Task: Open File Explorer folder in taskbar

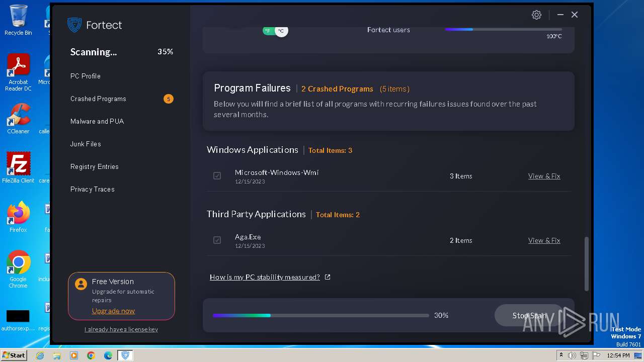Action: pyautogui.click(x=57, y=355)
